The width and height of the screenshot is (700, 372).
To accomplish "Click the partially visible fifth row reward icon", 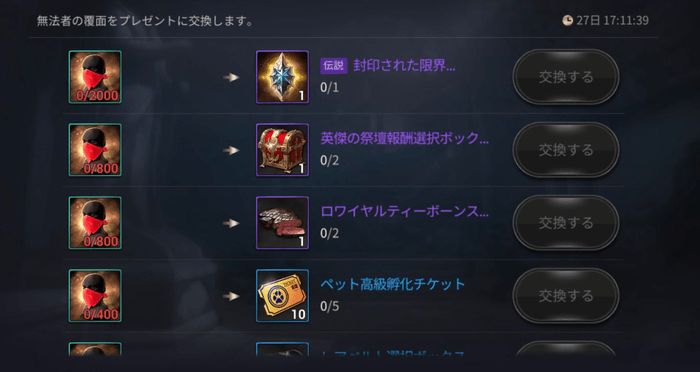I will [282, 349].
